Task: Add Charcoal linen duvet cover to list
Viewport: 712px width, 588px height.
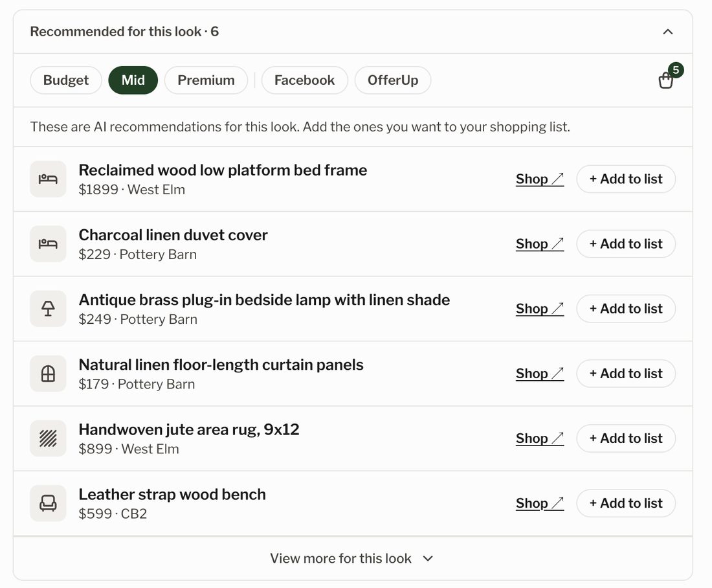Action: coord(626,244)
